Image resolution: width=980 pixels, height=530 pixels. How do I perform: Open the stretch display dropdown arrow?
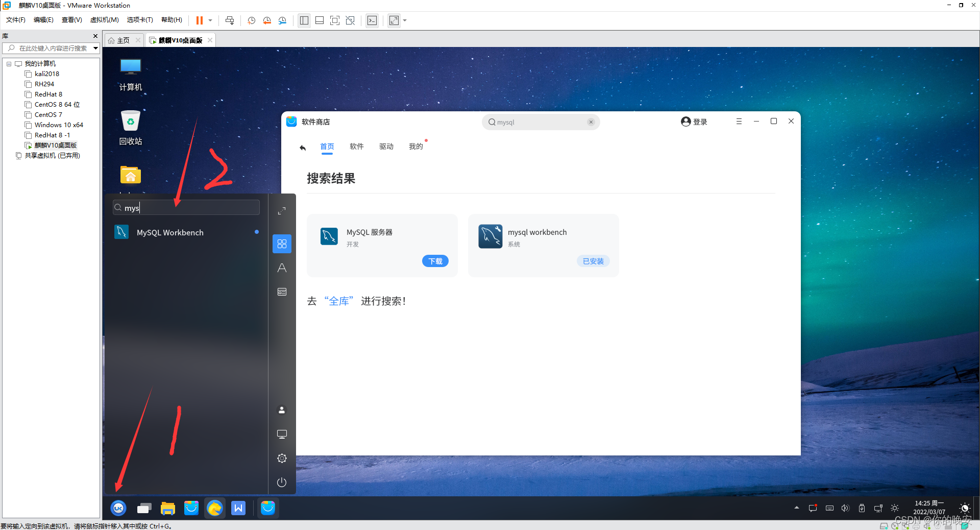405,20
